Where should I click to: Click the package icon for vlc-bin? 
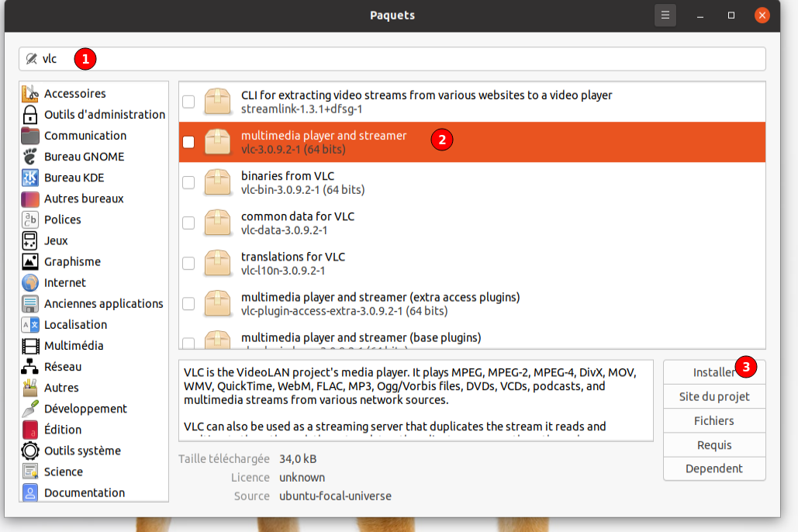(217, 182)
